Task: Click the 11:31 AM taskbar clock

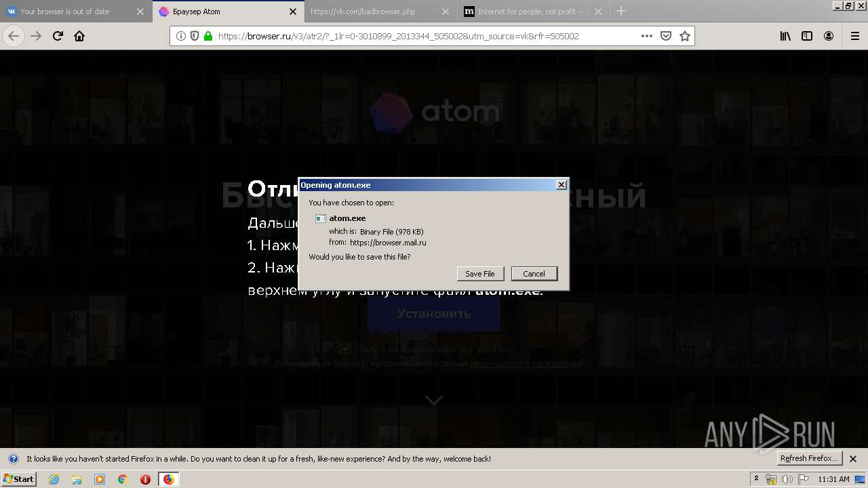Action: [833, 479]
